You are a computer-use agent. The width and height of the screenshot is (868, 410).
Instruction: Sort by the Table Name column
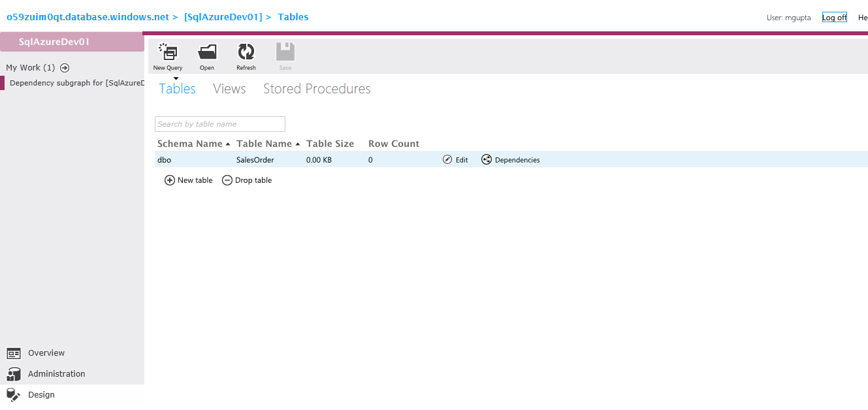pos(264,144)
